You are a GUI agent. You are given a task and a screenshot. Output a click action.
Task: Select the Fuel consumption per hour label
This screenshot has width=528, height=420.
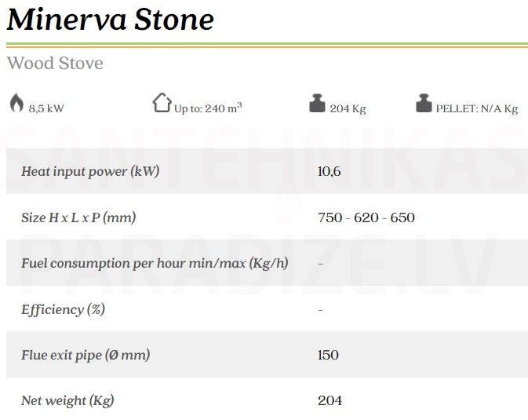(x=155, y=263)
